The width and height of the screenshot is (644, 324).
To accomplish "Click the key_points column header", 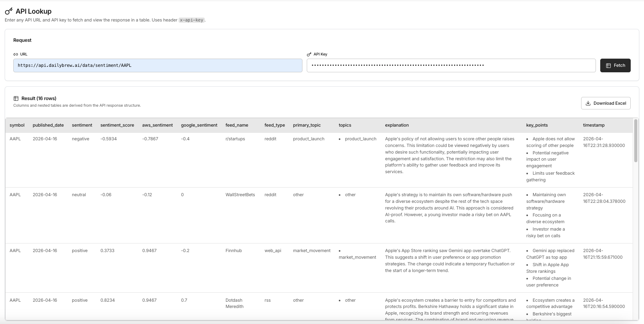I will [537, 125].
